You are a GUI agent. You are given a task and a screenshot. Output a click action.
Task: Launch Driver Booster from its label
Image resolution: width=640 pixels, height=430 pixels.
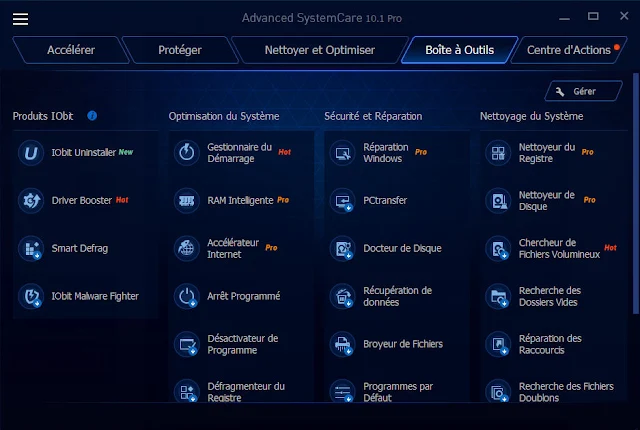pyautogui.click(x=82, y=200)
